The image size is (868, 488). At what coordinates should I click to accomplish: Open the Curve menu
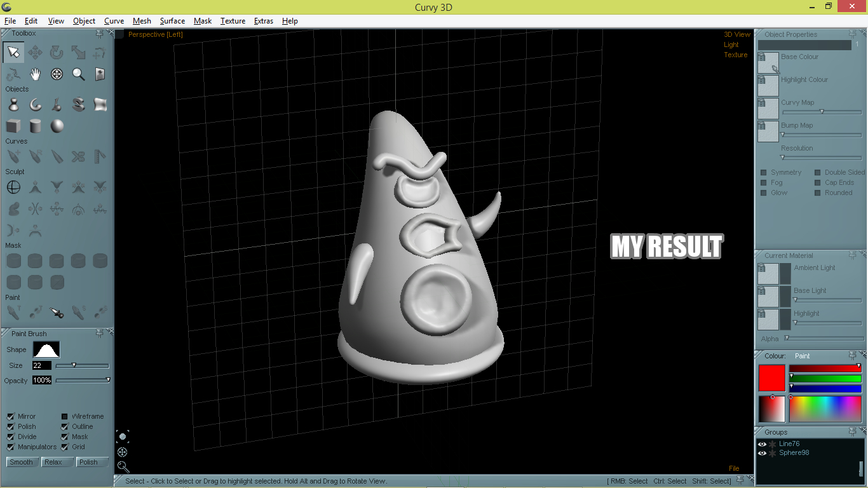pyautogui.click(x=114, y=21)
